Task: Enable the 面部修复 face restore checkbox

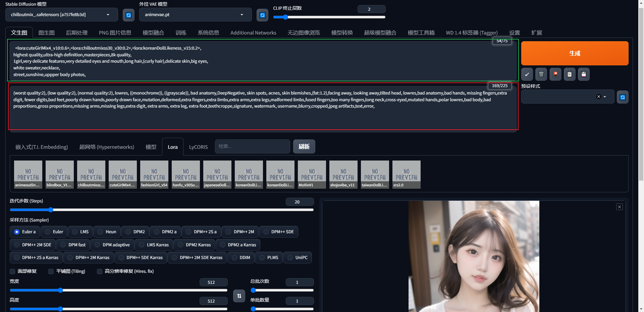Action: point(12,271)
